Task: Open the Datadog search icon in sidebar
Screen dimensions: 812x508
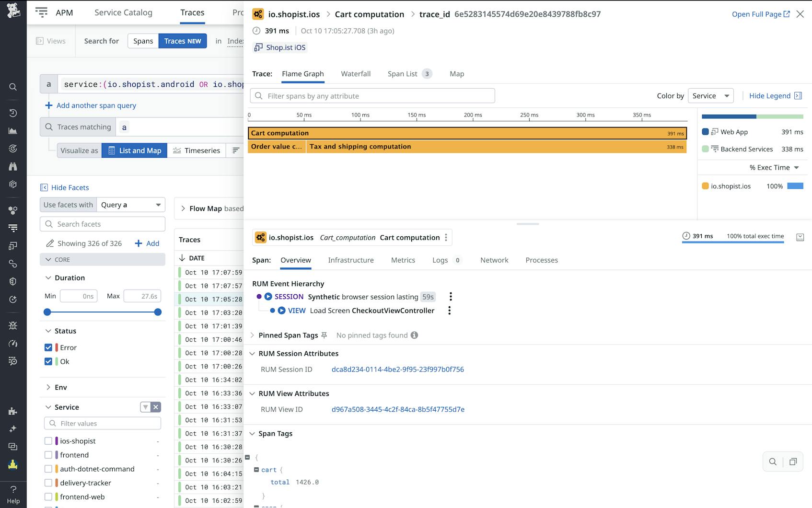Action: coord(13,87)
